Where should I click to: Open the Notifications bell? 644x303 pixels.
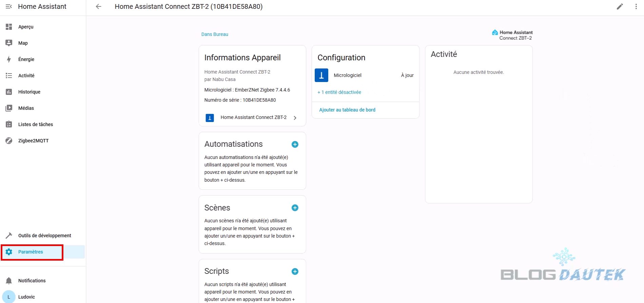pyautogui.click(x=9, y=281)
